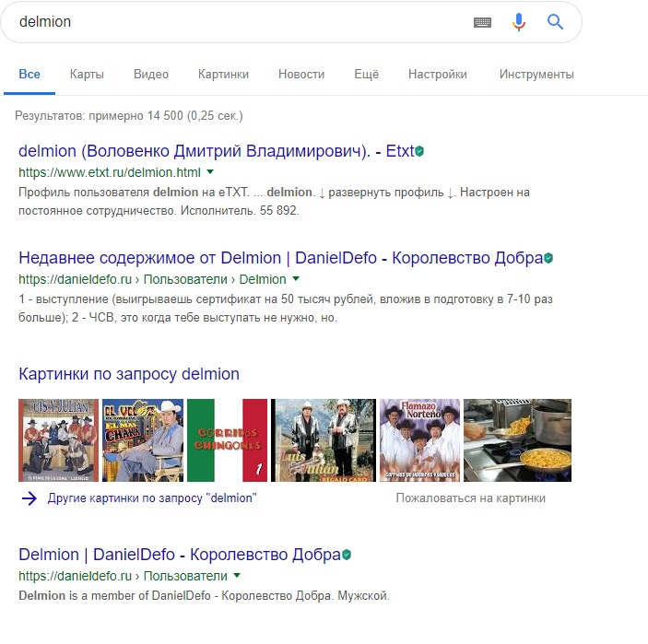Click shield badge beside 'Delmion | DanielDefo' title
This screenshot has height=644, width=648.
(347, 555)
